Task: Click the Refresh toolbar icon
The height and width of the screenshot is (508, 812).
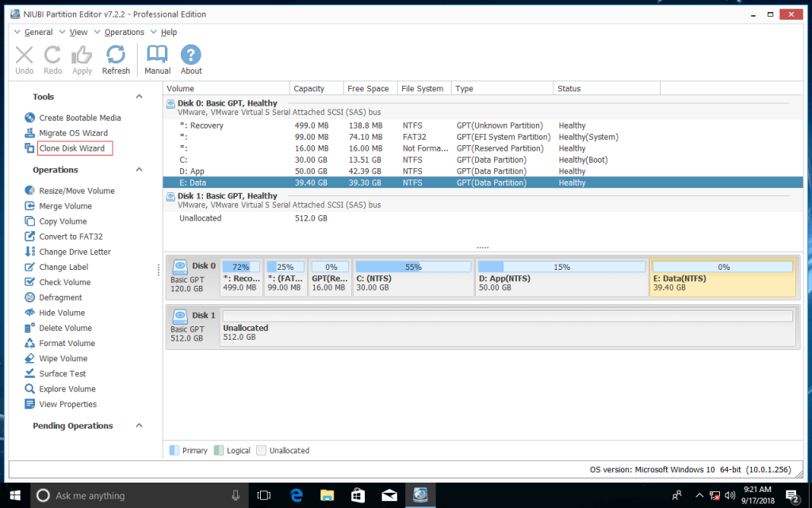Action: click(x=116, y=55)
